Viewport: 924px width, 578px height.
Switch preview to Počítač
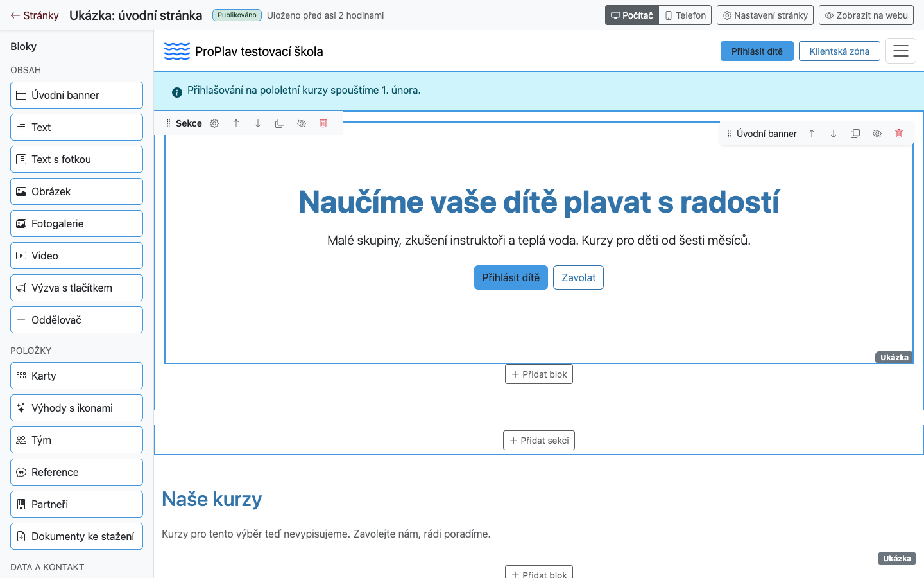pyautogui.click(x=632, y=15)
